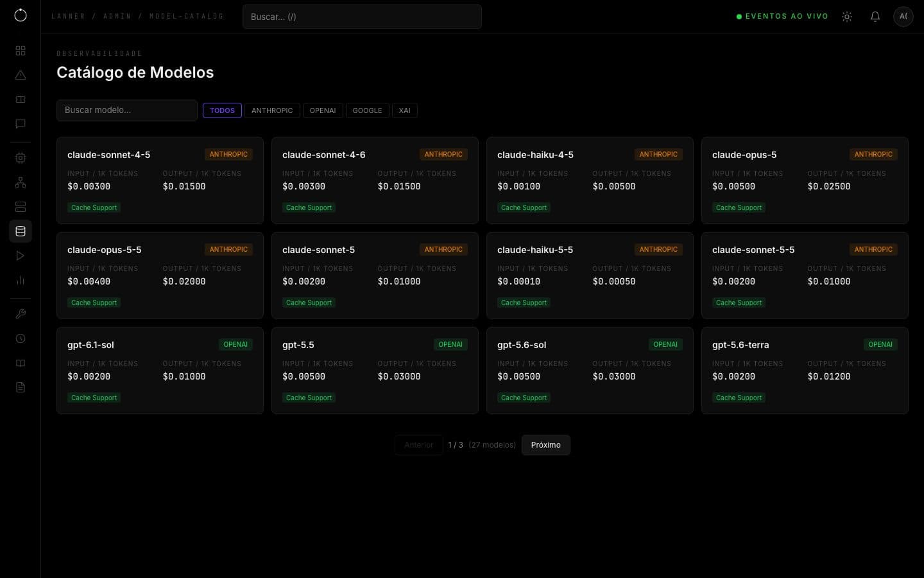The width and height of the screenshot is (924, 578).
Task: Toggle theme with the sun icon
Action: pyautogui.click(x=847, y=17)
